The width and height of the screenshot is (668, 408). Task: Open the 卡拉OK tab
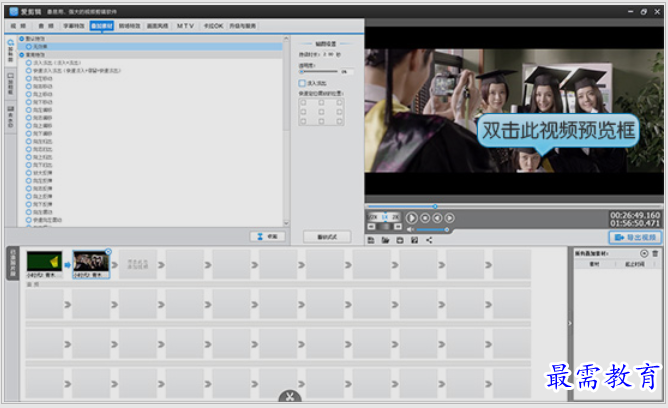213,26
